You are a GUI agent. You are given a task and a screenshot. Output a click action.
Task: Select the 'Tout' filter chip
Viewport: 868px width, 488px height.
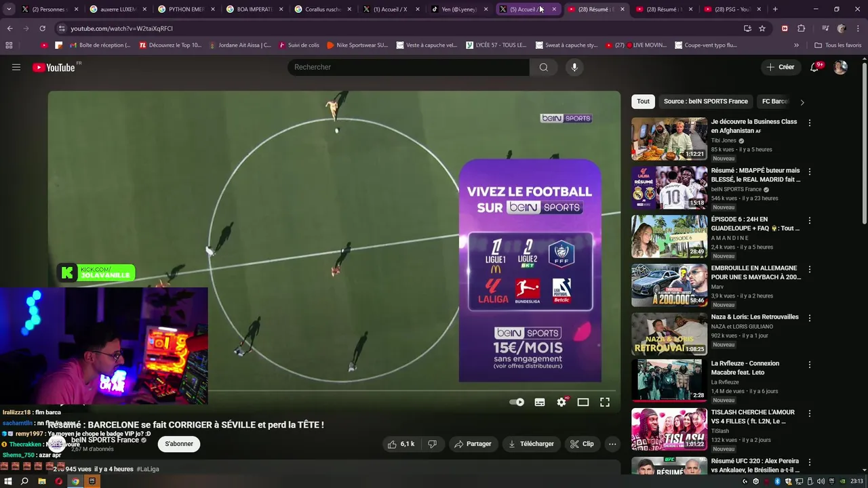[643, 102]
